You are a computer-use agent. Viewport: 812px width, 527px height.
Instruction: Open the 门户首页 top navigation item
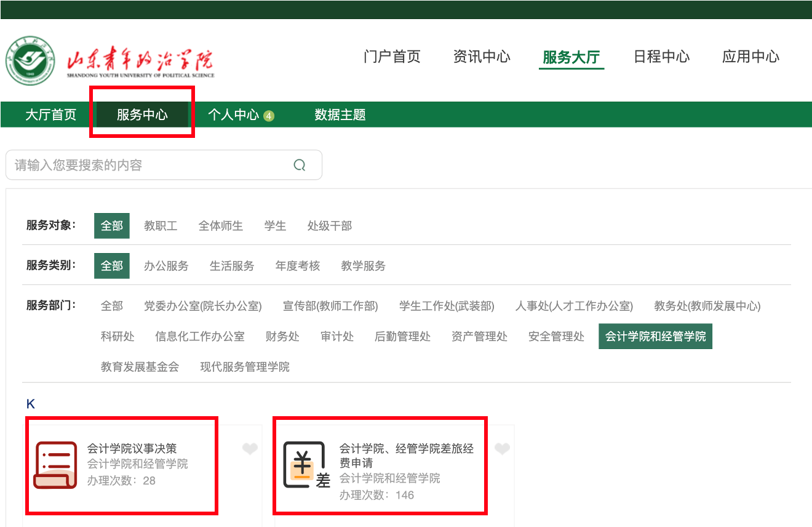[x=392, y=57]
